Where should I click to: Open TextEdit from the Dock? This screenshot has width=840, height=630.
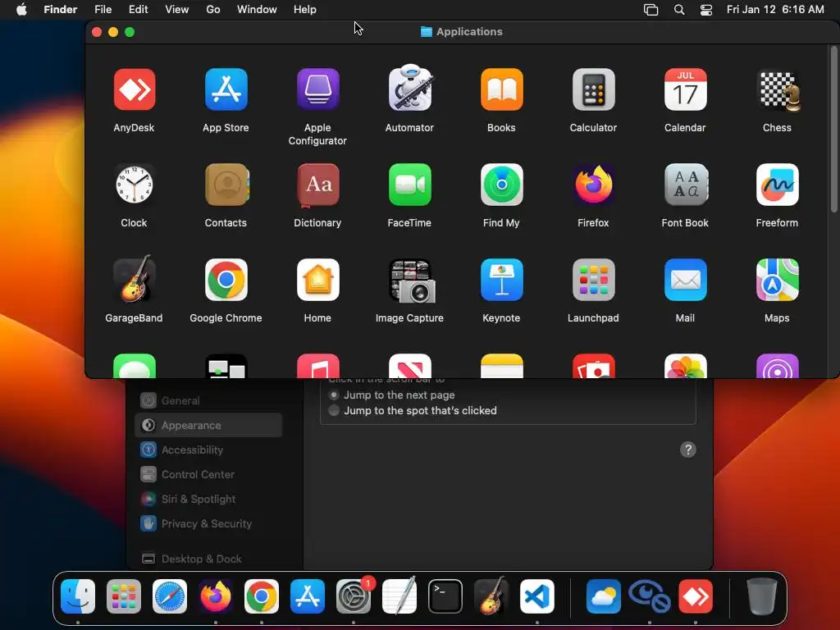pyautogui.click(x=399, y=596)
